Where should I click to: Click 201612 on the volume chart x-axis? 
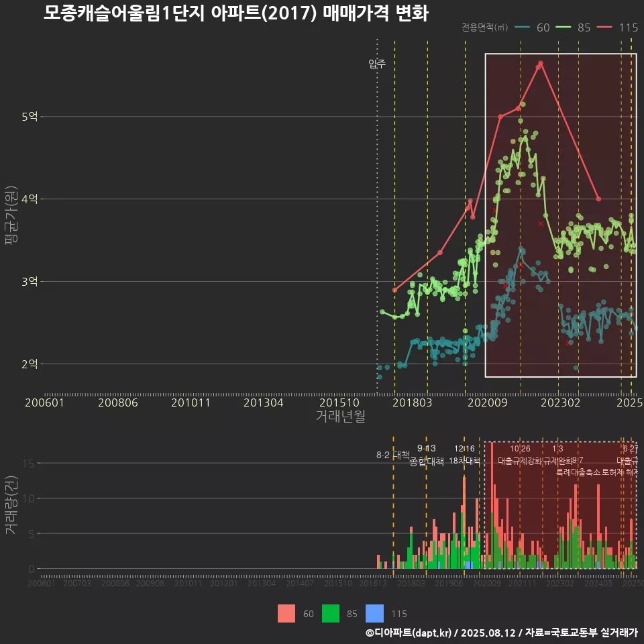click(x=373, y=583)
